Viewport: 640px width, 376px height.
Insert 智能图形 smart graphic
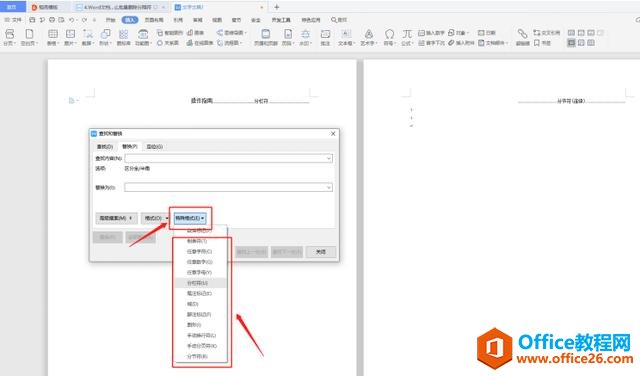(x=170, y=33)
